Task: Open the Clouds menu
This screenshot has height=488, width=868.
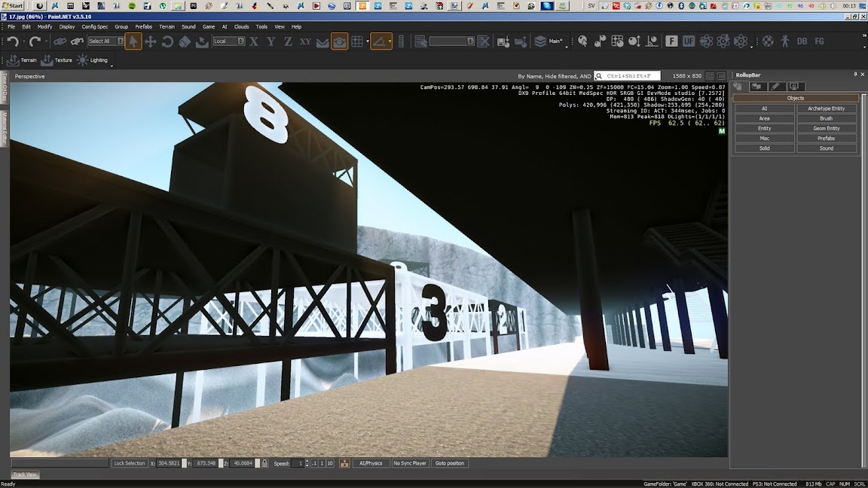Action: [241, 26]
